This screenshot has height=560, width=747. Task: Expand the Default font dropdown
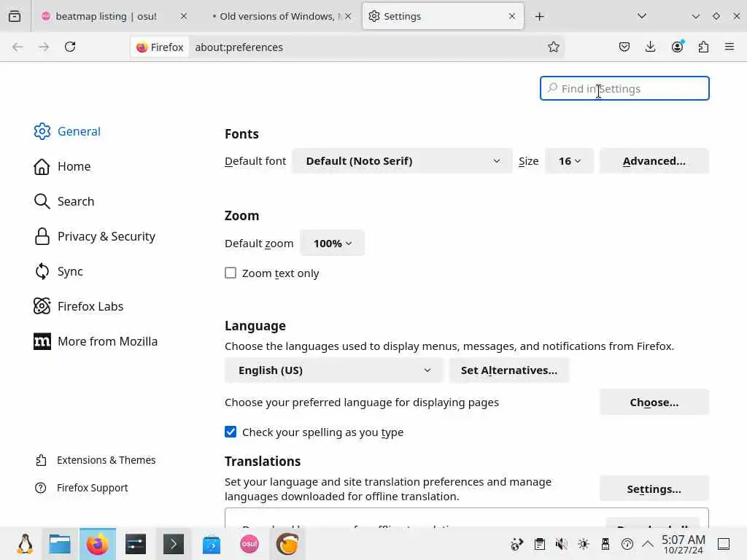coord(402,161)
